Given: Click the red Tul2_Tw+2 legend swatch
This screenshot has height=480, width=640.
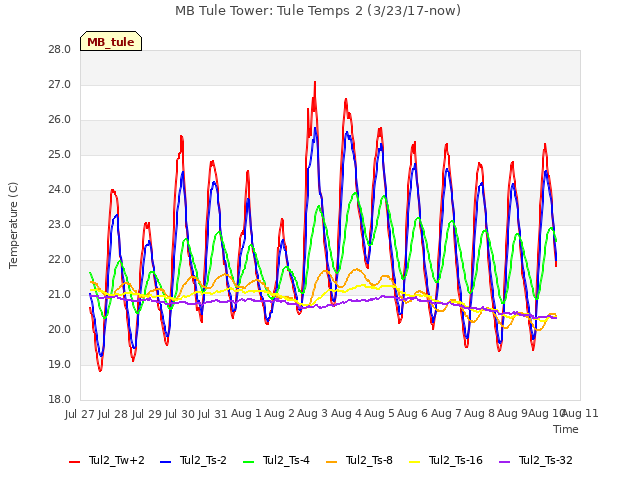Looking at the screenshot, I should coord(74,462).
